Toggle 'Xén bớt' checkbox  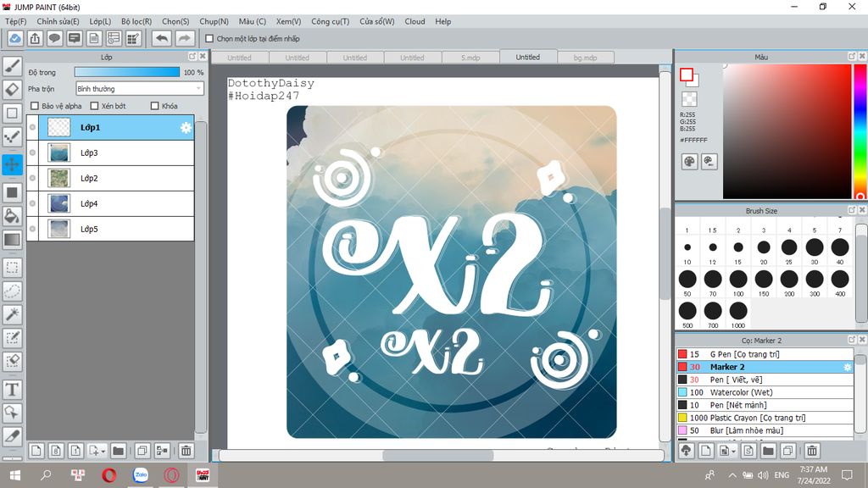[94, 106]
